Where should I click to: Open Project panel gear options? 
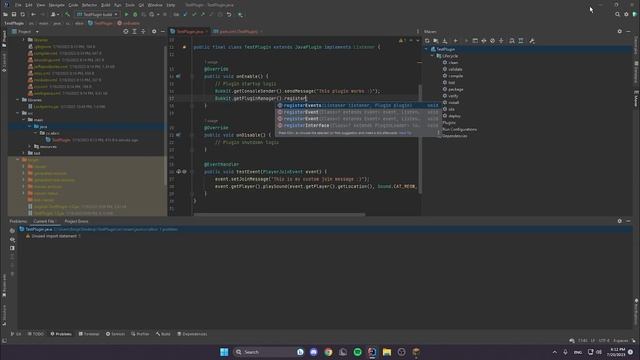tap(154, 31)
